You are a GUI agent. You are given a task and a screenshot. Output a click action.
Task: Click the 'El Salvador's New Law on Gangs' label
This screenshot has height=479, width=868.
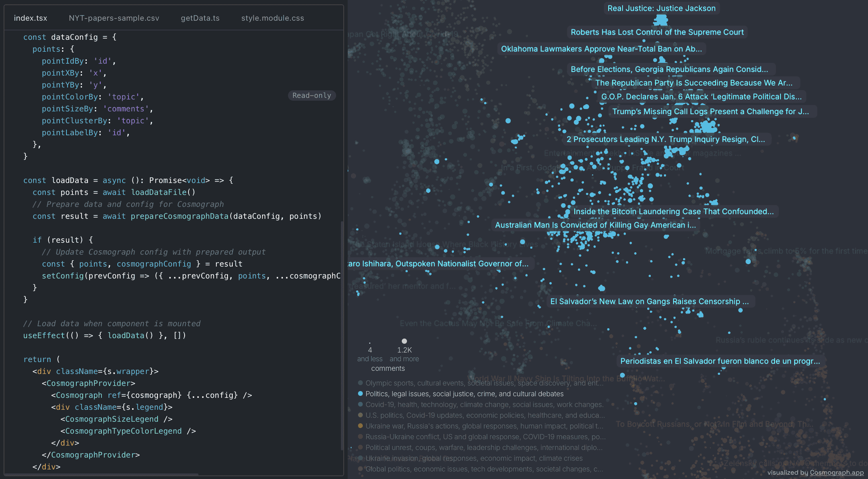[649, 302]
